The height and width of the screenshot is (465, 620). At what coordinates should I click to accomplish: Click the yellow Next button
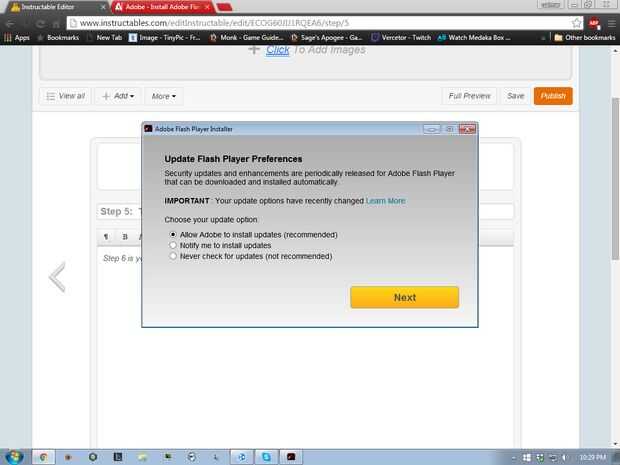[x=405, y=297]
